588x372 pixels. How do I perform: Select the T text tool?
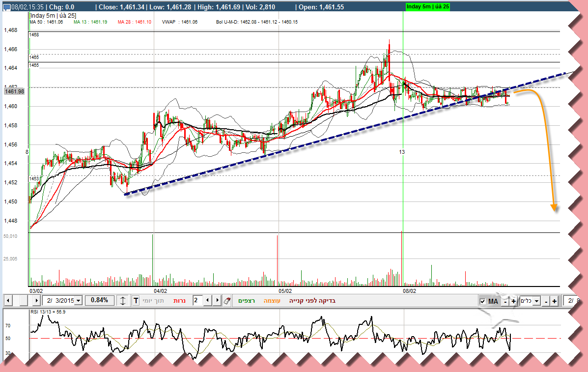(x=136, y=300)
